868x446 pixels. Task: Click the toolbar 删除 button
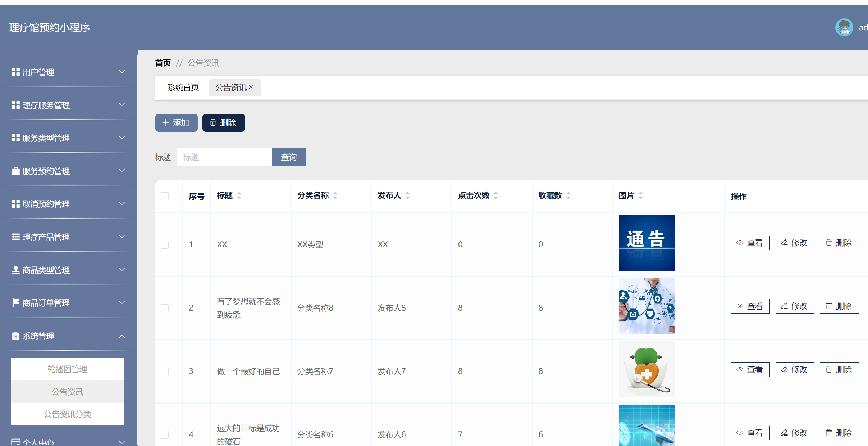pos(223,123)
